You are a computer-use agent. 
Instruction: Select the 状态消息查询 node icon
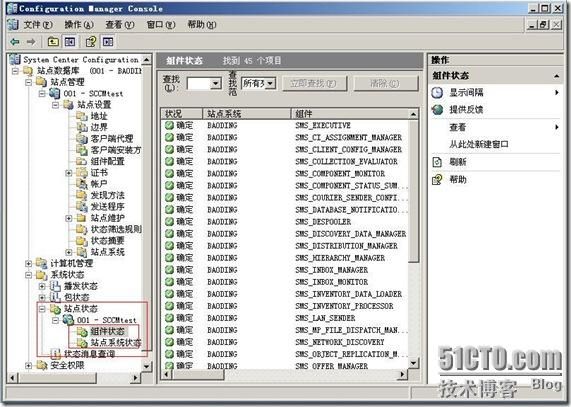(x=55, y=353)
